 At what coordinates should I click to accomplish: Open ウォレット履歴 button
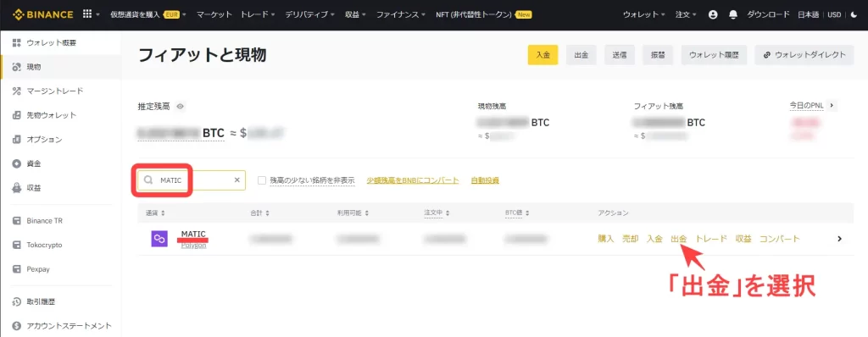pos(714,55)
